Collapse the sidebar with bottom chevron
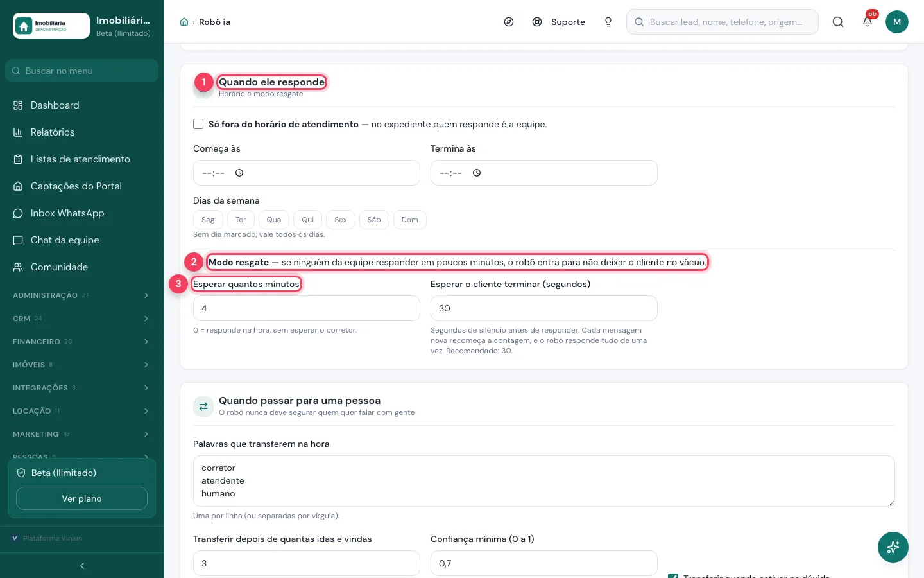This screenshot has height=578, width=924. point(82,566)
